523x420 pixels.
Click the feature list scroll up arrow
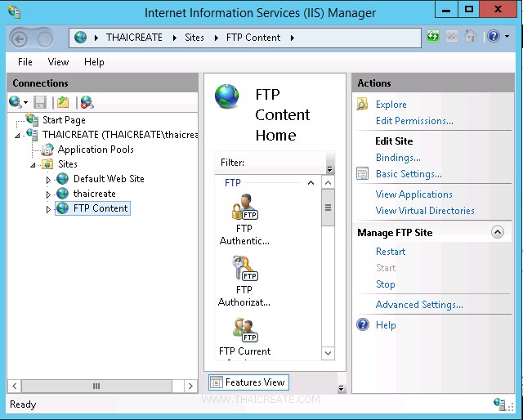(328, 182)
